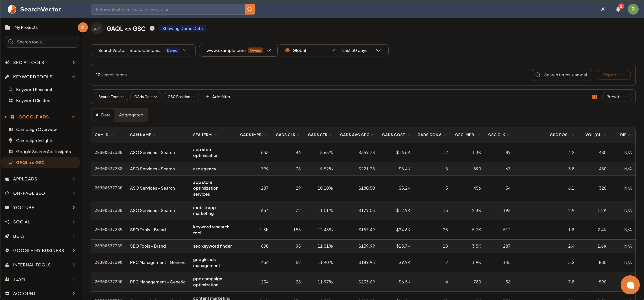This screenshot has width=644, height=300.
Task: Sort by GSC POS. column
Action: coord(561,135)
